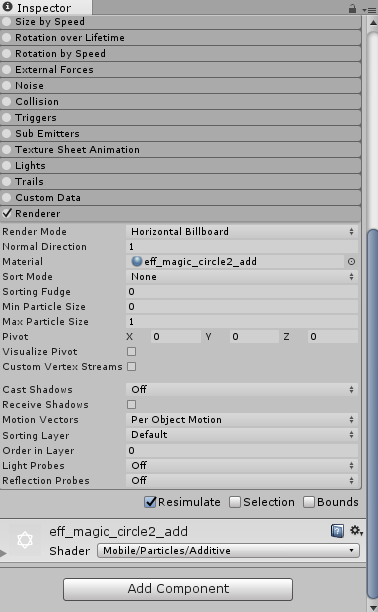
Task: Enable the Triggers module
Action: (7, 118)
